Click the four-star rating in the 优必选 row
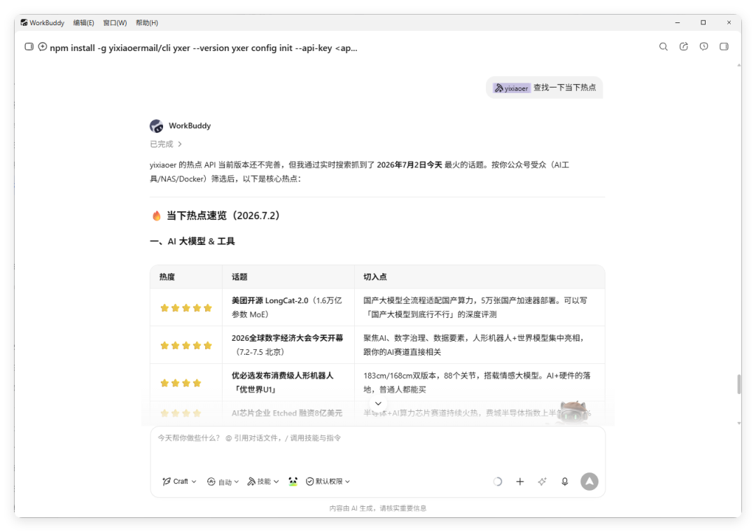The height and width of the screenshot is (532, 756). coord(181,383)
